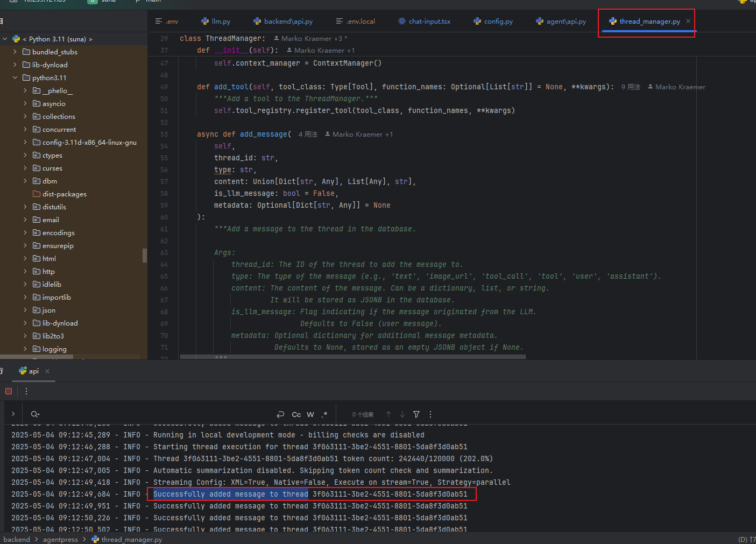This screenshot has height=544, width=756.
Task: Show add_tool usages hint
Action: (631, 87)
